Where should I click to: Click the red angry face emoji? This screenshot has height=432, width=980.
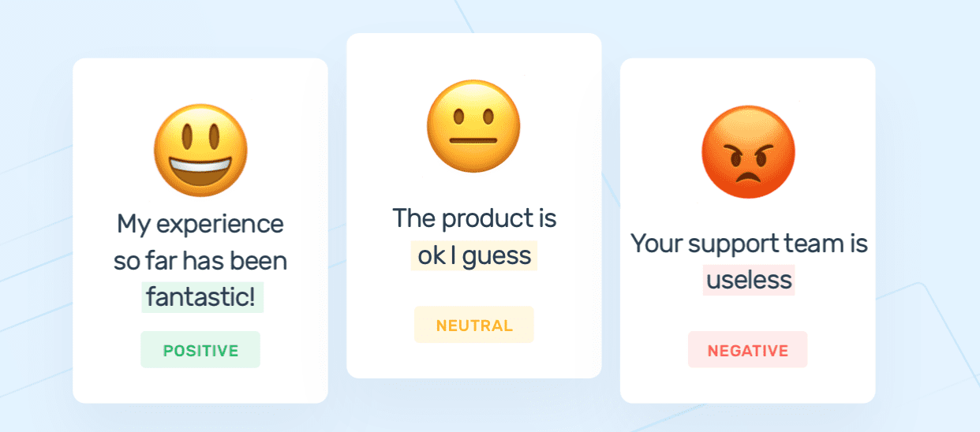pyautogui.click(x=748, y=152)
